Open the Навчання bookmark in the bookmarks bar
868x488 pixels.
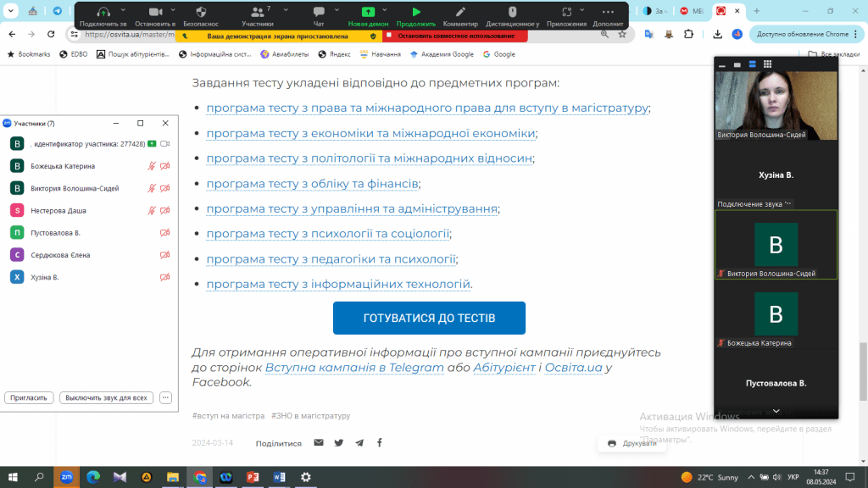(x=382, y=54)
